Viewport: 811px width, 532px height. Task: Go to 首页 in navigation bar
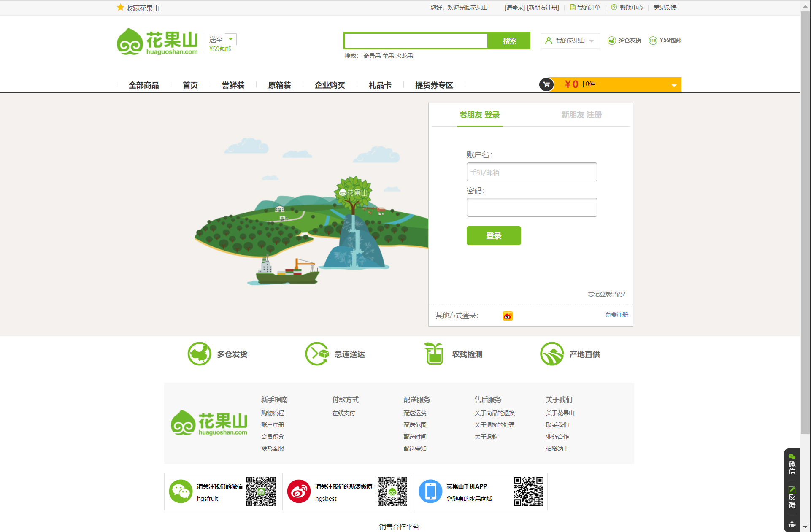click(190, 85)
